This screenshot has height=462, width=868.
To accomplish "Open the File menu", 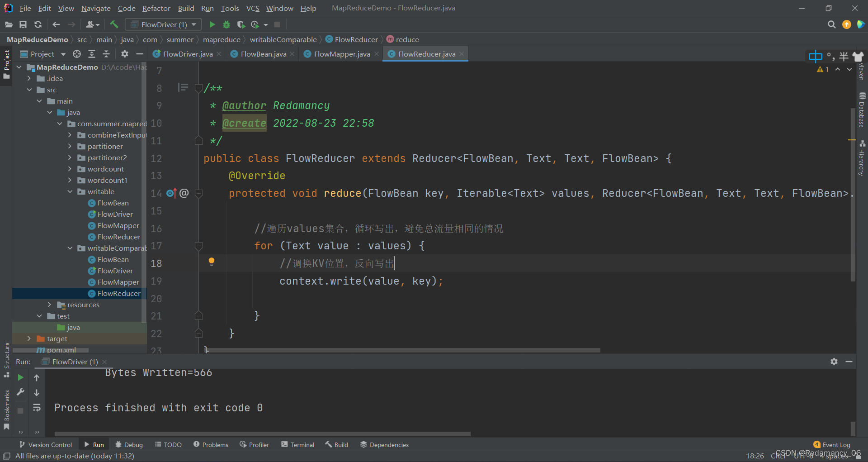I will tap(25, 8).
